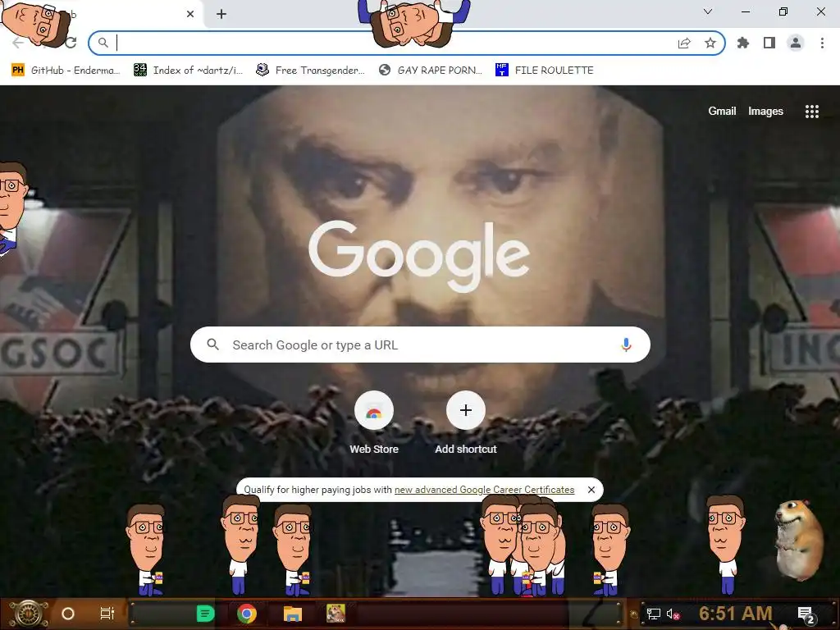The height and width of the screenshot is (630, 840).
Task: Click the hamster desktop character
Action: pyautogui.click(x=799, y=540)
